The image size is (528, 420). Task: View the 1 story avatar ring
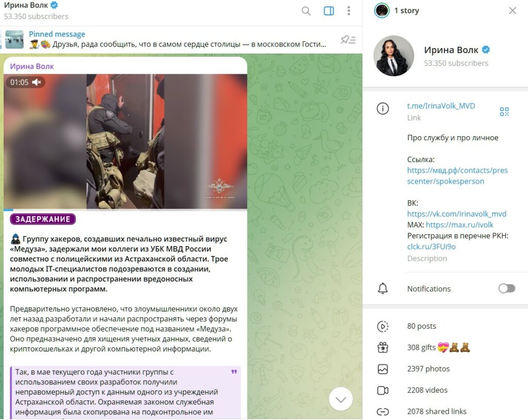(x=382, y=11)
